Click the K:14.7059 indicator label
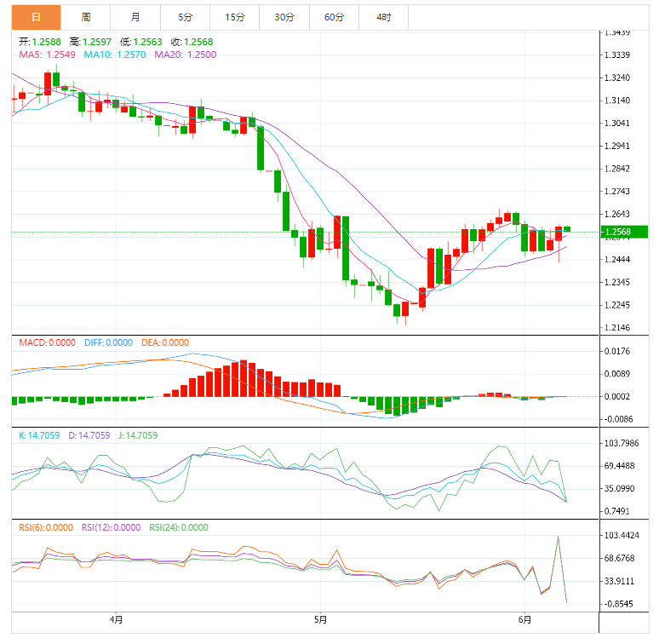The width and height of the screenshot is (659, 644). click(39, 435)
